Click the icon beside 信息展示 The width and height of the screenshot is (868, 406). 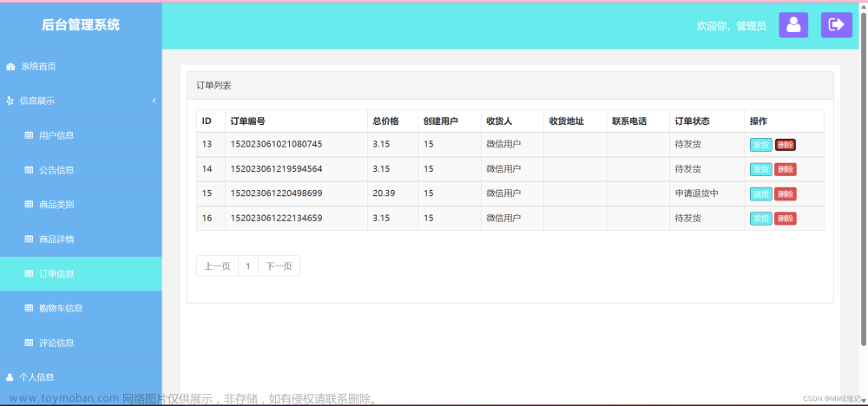coord(10,101)
